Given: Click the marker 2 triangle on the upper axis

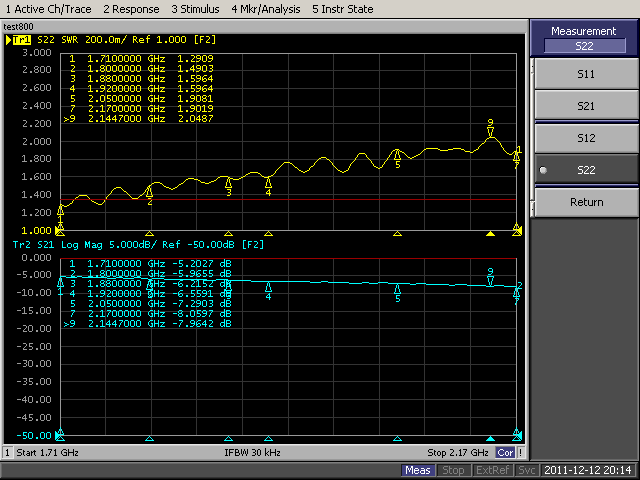Looking at the screenshot, I should (x=149, y=234).
